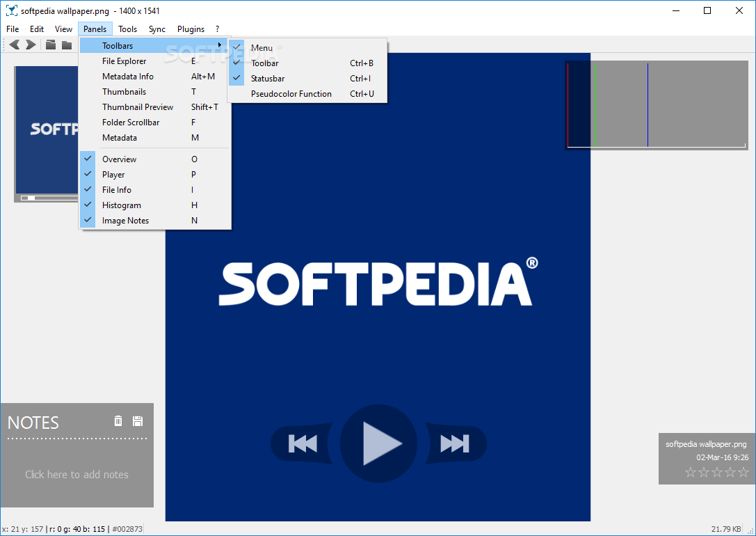
Task: Open the File menu
Action: (13, 29)
